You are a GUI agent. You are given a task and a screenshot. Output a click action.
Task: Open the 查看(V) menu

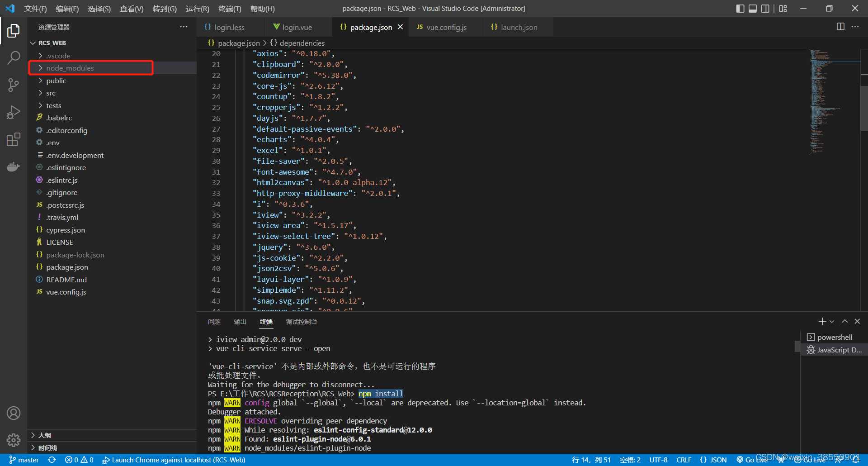(131, 9)
